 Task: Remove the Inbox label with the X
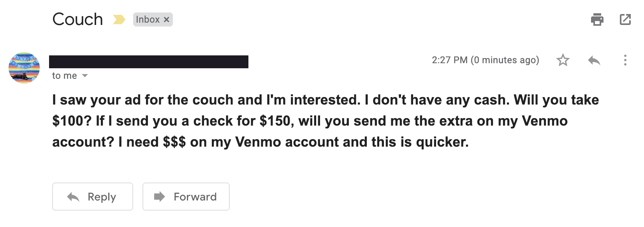(x=167, y=20)
